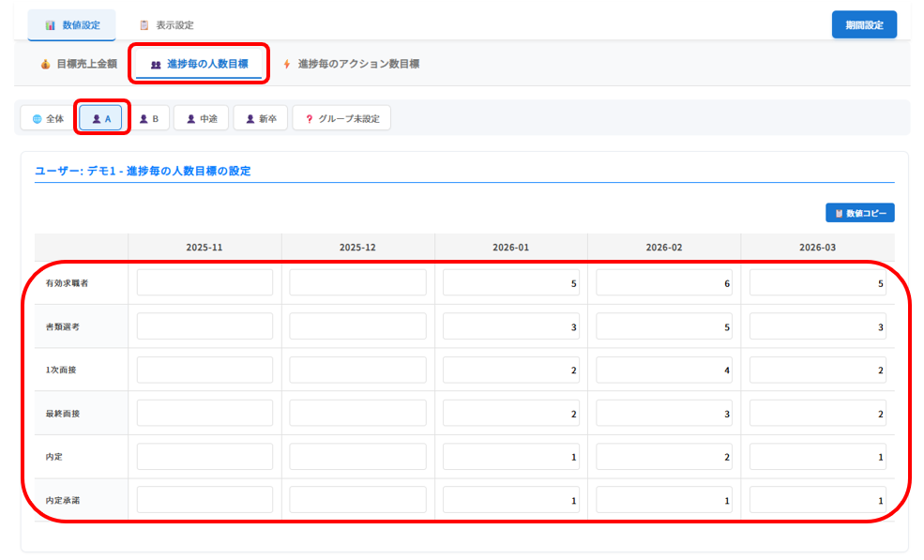Screen dimensions: 924x560
Task: Click the 期間設定 button
Action: point(863,25)
